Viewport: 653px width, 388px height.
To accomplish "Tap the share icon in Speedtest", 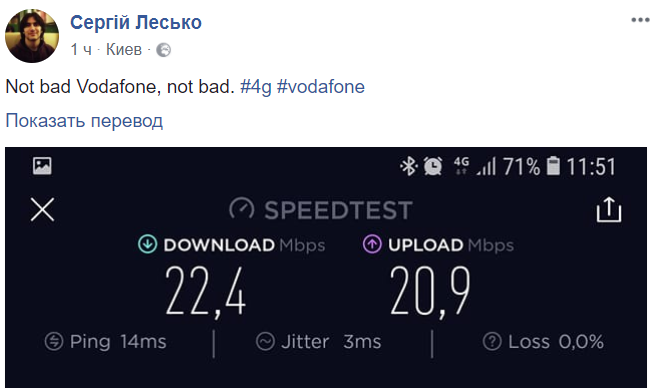I will (x=609, y=209).
